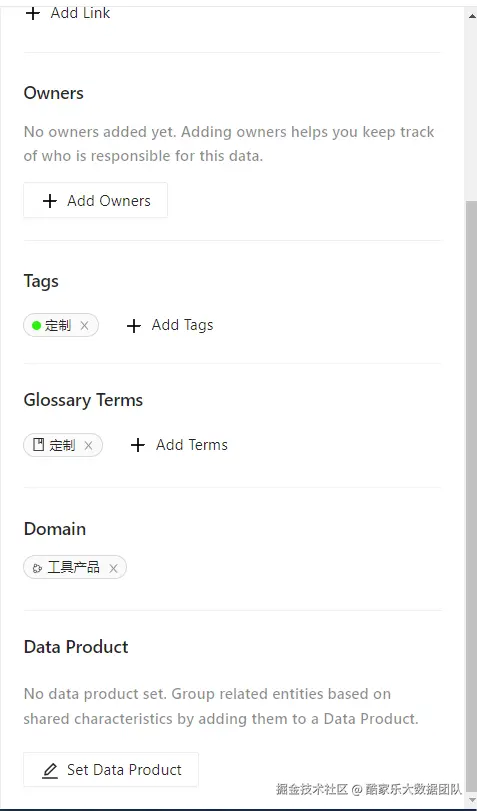Remove the 定制 glossary term via x
Viewport: 477px width, 811px height.
tap(88, 446)
